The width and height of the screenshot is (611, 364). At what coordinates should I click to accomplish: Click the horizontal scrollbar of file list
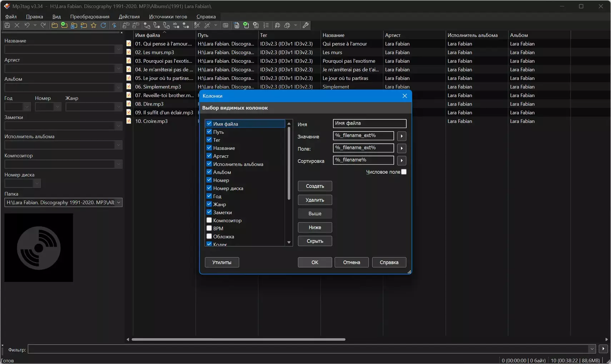(238, 339)
